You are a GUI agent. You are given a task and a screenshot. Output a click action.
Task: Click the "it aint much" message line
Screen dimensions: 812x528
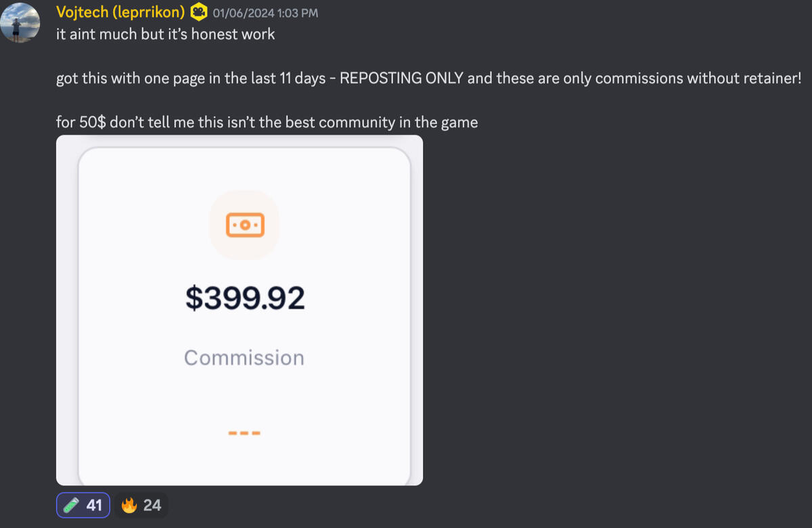coord(165,34)
